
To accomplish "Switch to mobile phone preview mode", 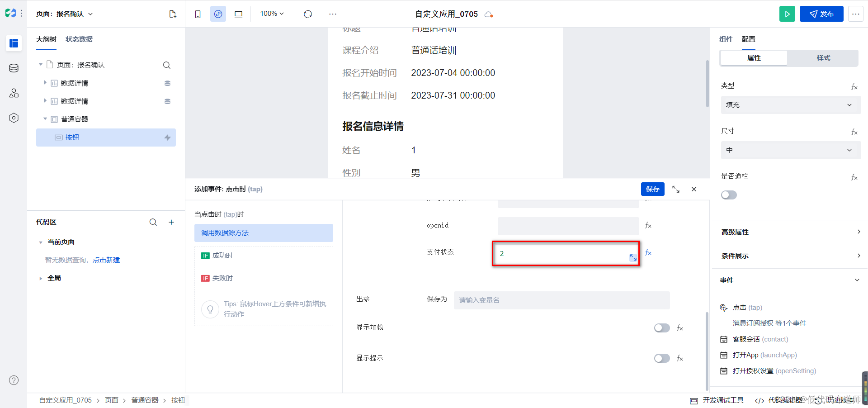I will [198, 14].
